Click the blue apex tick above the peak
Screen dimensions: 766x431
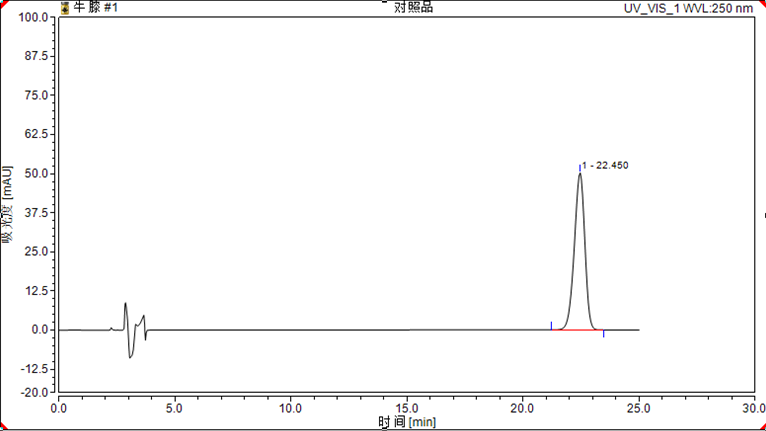click(x=580, y=167)
